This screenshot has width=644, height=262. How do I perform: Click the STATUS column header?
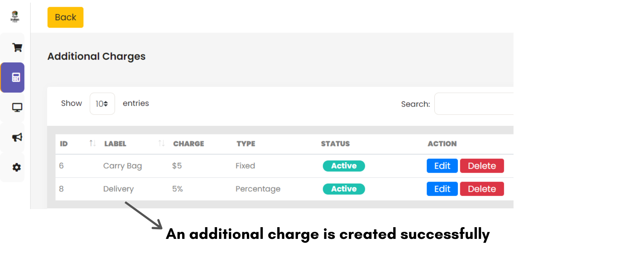click(x=335, y=144)
